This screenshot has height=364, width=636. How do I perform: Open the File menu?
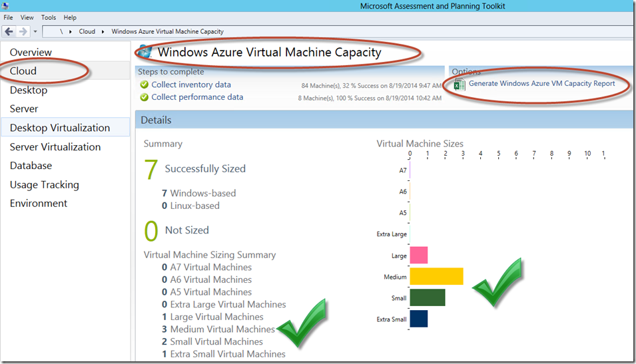(8, 17)
